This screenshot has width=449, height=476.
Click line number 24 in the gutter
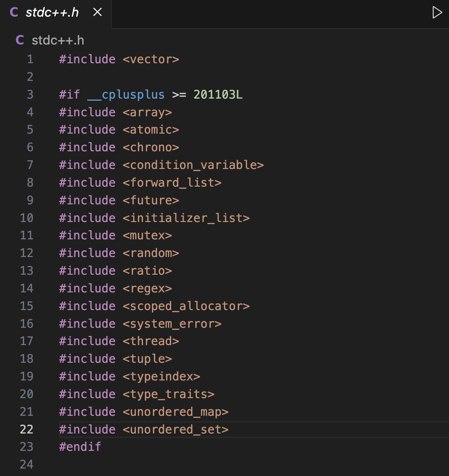coord(26,464)
